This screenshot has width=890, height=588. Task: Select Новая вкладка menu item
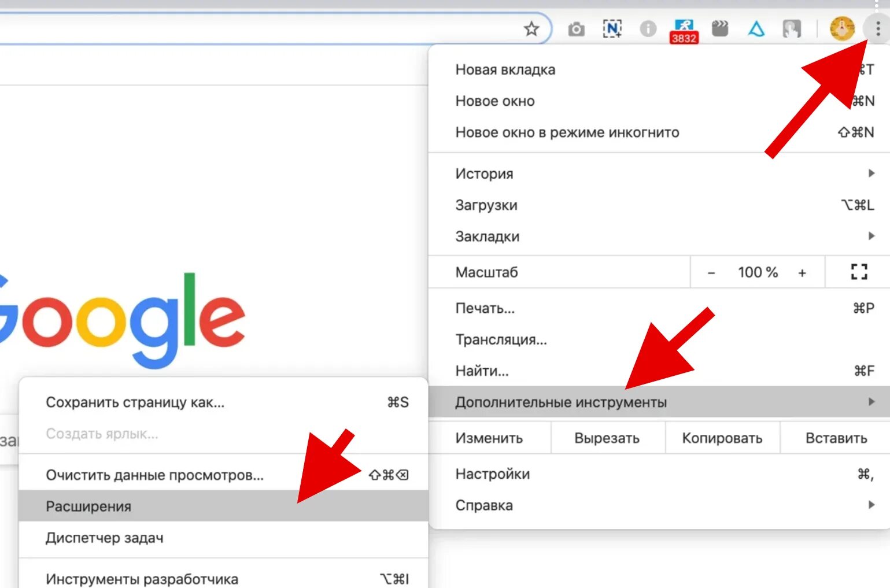pyautogui.click(x=659, y=69)
